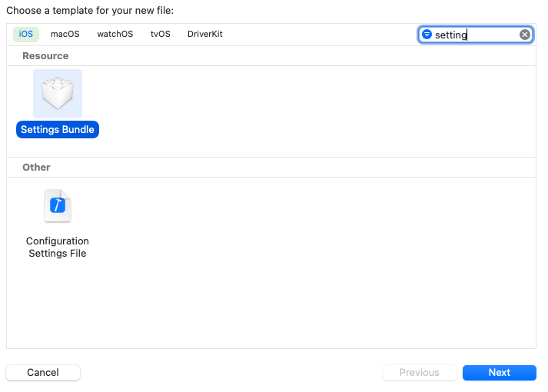The width and height of the screenshot is (548, 392).
Task: Switch to the iOS tab
Action: 26,35
